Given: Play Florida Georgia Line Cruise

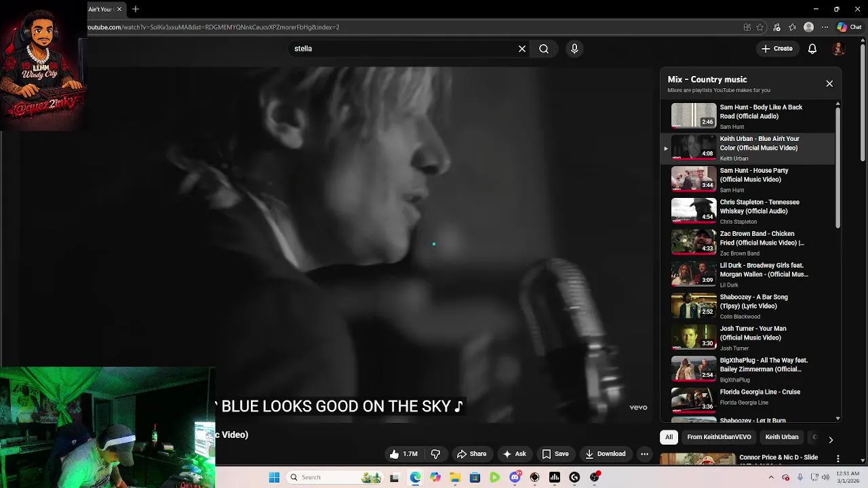Looking at the screenshot, I should tap(749, 400).
